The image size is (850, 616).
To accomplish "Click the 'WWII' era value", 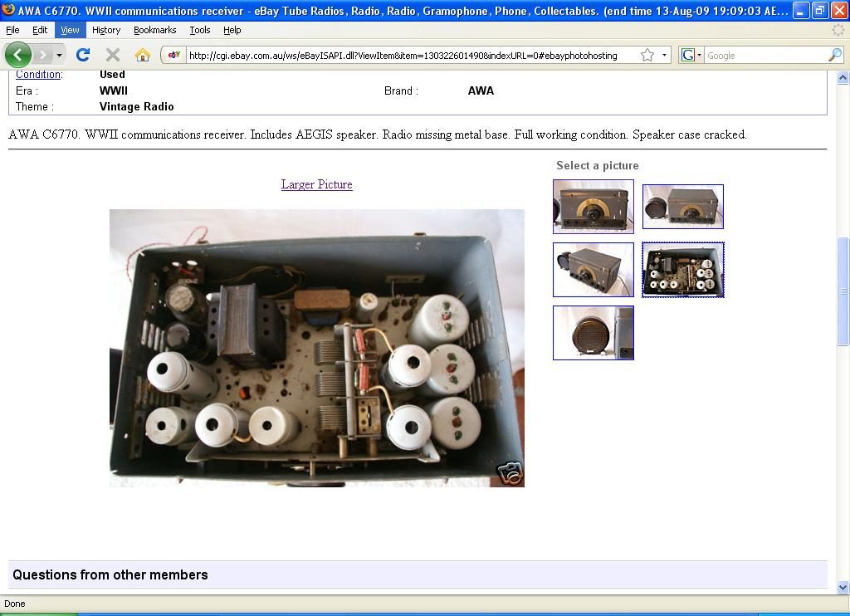I will [x=113, y=91].
